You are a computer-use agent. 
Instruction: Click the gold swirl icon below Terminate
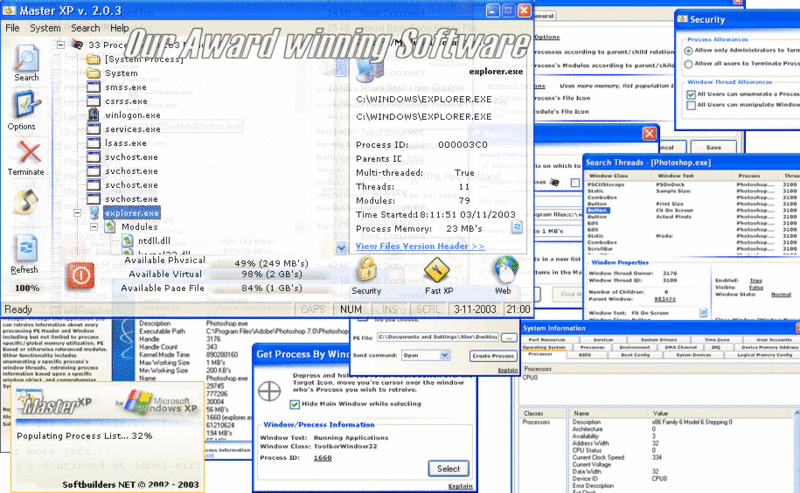tap(26, 202)
